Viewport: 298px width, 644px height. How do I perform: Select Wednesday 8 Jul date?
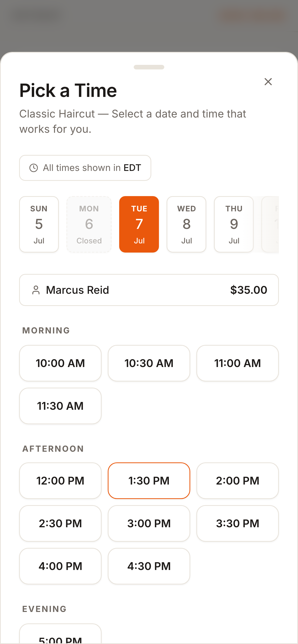click(x=186, y=224)
